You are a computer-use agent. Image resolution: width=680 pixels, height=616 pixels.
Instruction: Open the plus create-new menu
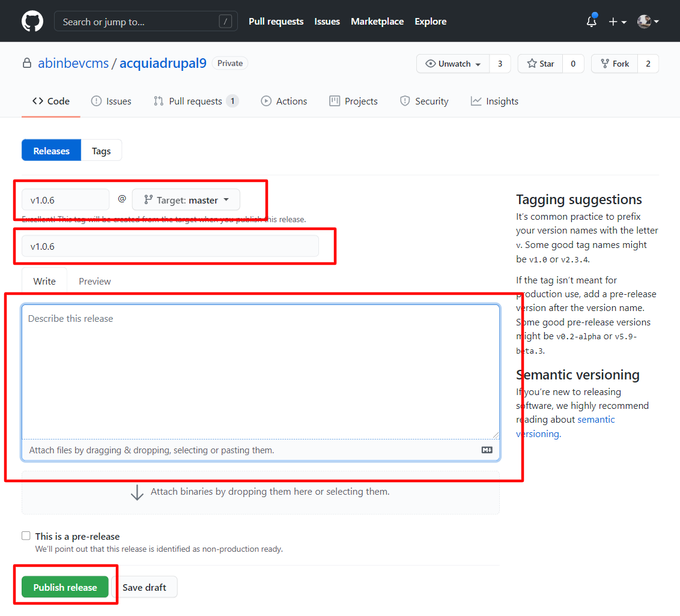point(618,22)
